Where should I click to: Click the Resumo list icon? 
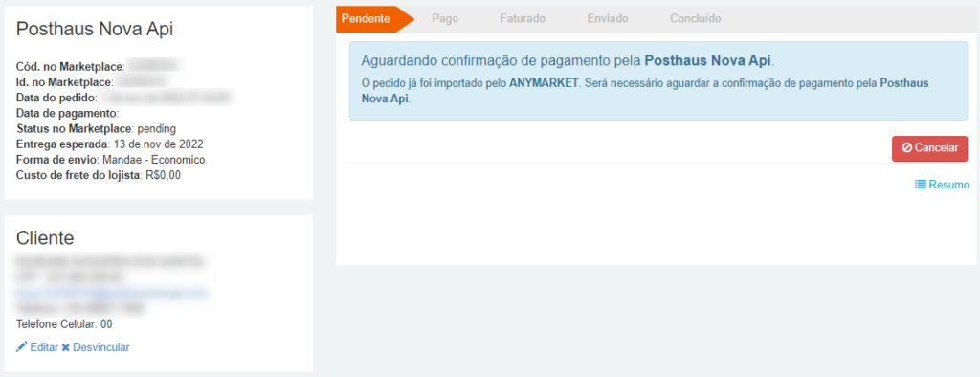pos(921,185)
